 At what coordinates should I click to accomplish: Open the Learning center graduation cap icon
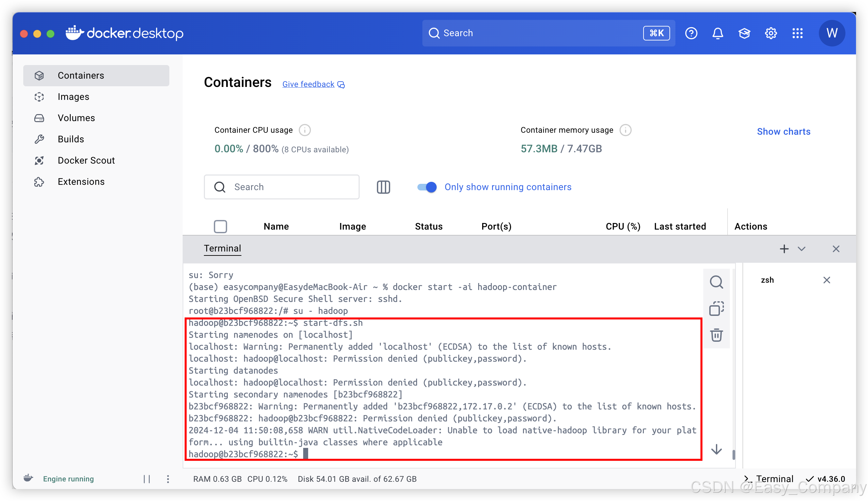(x=744, y=33)
